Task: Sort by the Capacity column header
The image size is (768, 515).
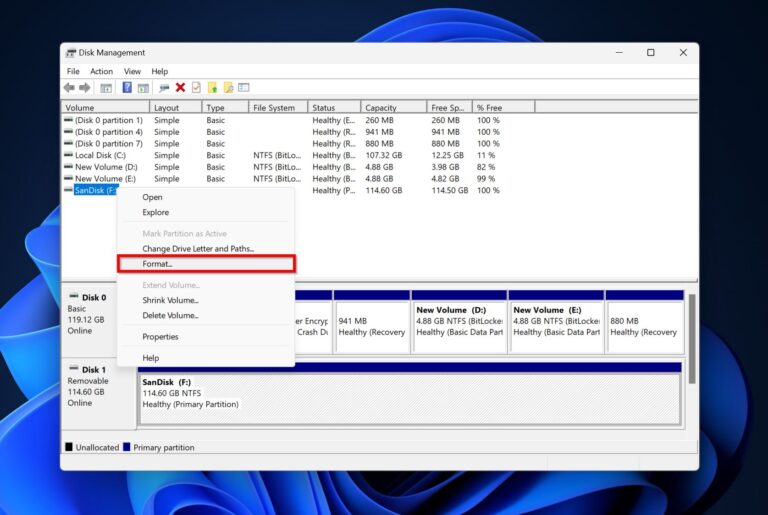Action: pyautogui.click(x=380, y=108)
